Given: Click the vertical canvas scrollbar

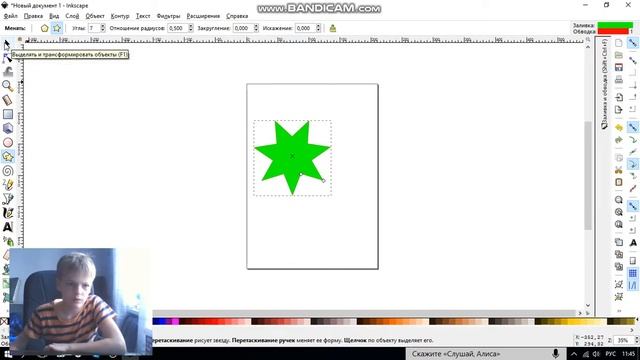Looking at the screenshot, I should (588, 176).
